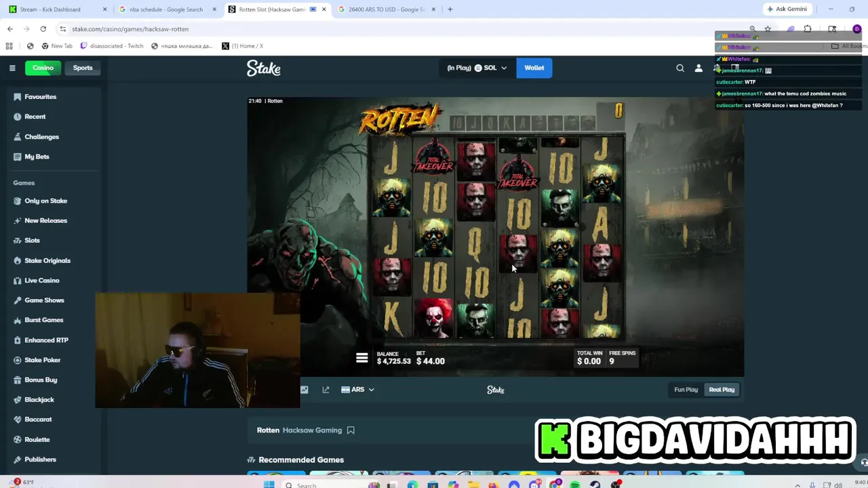868x488 pixels.
Task: Switch to Stream - Kick Dashboard tab
Action: [x=57, y=9]
